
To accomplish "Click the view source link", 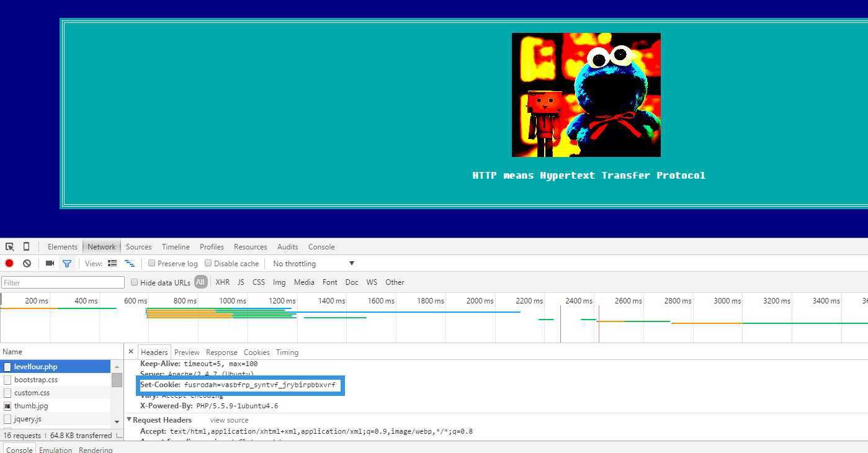I will pos(229,420).
